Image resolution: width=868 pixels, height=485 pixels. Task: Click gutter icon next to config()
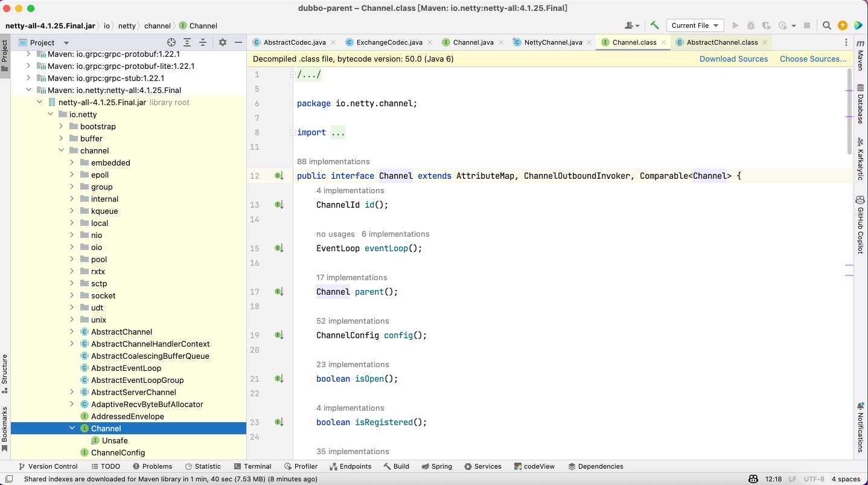(279, 335)
